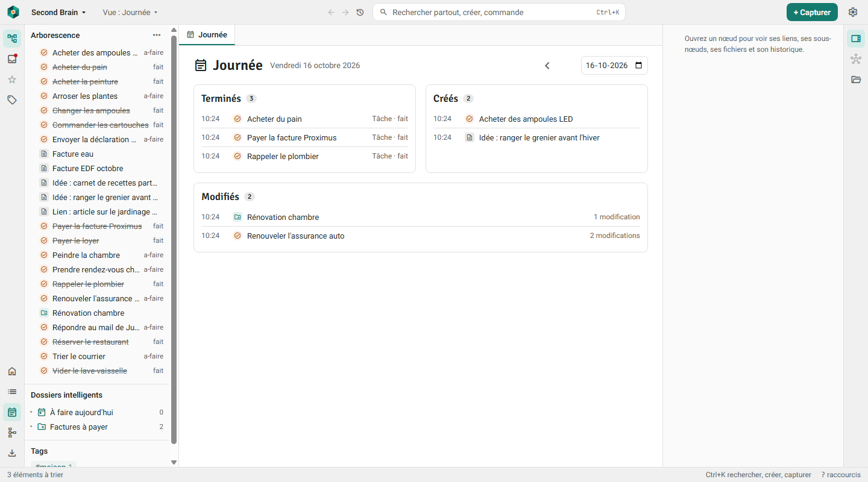Show favorites via the star icon
This screenshot has width=868, height=482.
[12, 80]
